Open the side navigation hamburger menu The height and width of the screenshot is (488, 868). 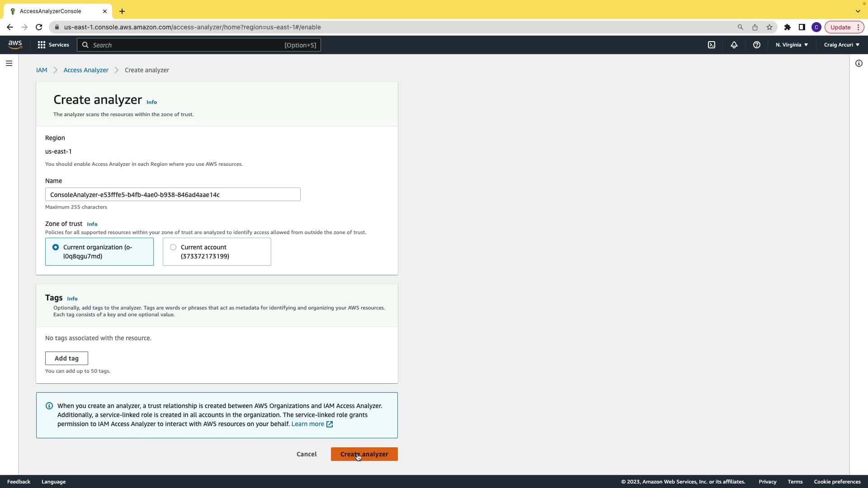coord(9,63)
